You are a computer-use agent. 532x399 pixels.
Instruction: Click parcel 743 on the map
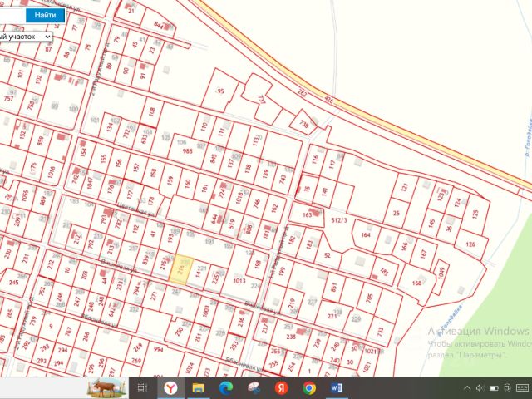tap(283, 180)
